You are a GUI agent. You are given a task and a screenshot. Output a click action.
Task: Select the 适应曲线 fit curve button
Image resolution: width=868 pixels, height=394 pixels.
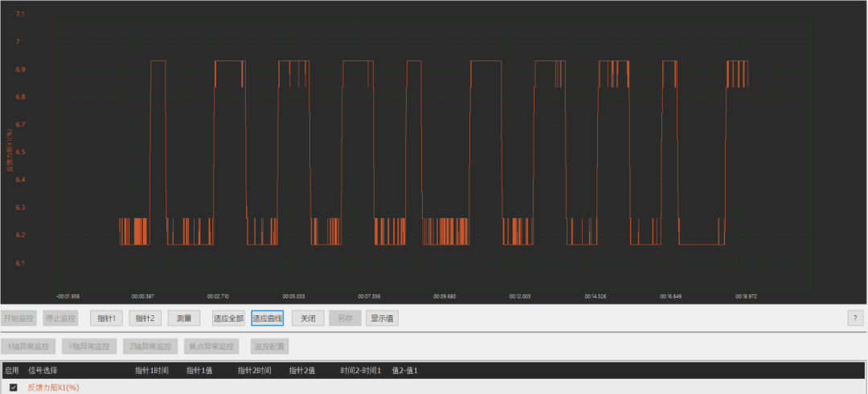click(x=267, y=318)
